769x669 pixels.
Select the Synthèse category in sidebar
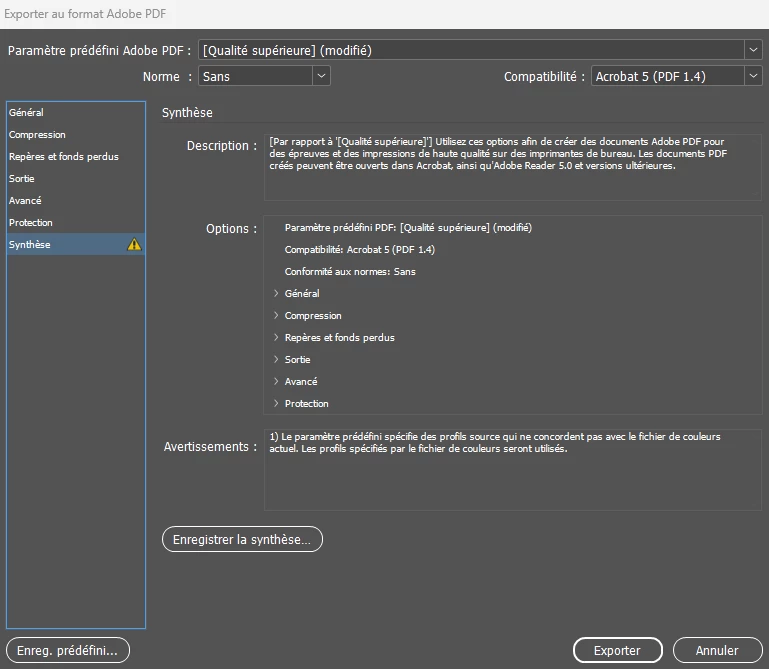[76, 244]
